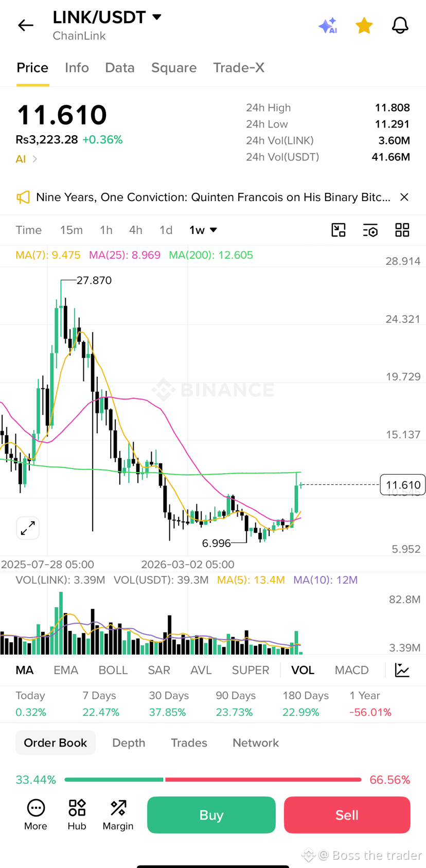Select the MACD sub-indicator
The width and height of the screenshot is (426, 868).
[352, 670]
